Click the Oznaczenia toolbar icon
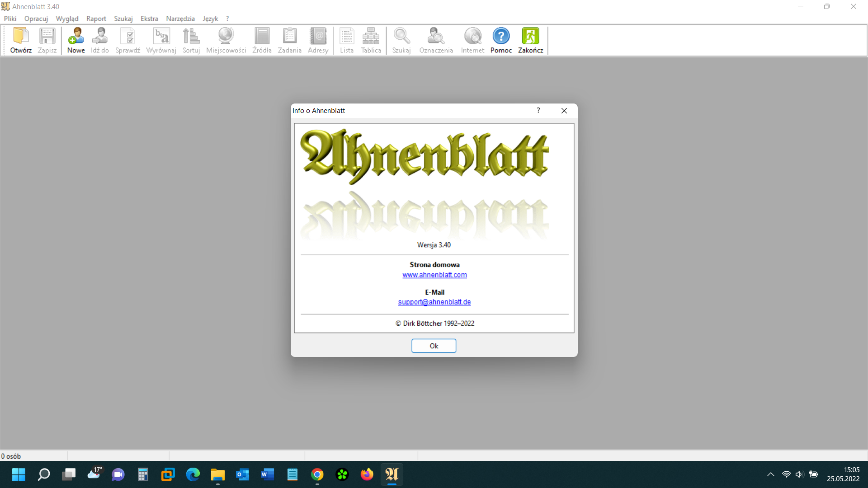The height and width of the screenshot is (488, 868). [x=436, y=36]
